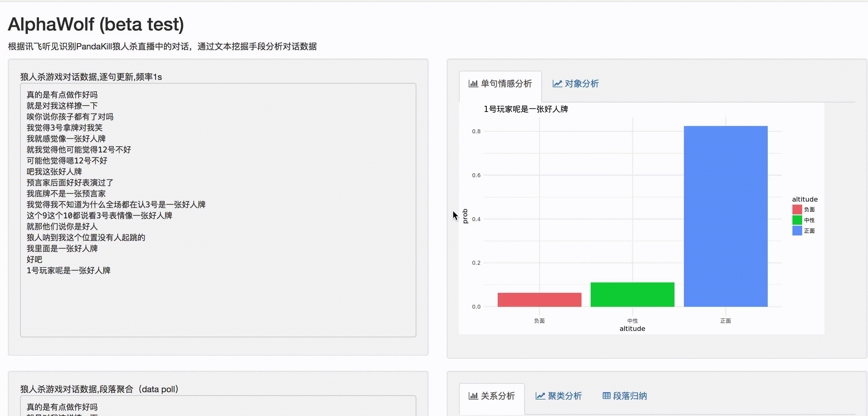Click the altitude legend title
868x416 pixels.
click(x=805, y=199)
